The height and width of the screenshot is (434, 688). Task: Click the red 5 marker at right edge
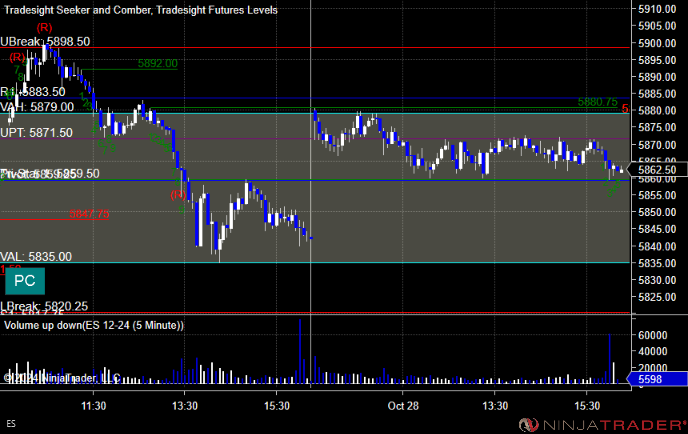pos(625,108)
